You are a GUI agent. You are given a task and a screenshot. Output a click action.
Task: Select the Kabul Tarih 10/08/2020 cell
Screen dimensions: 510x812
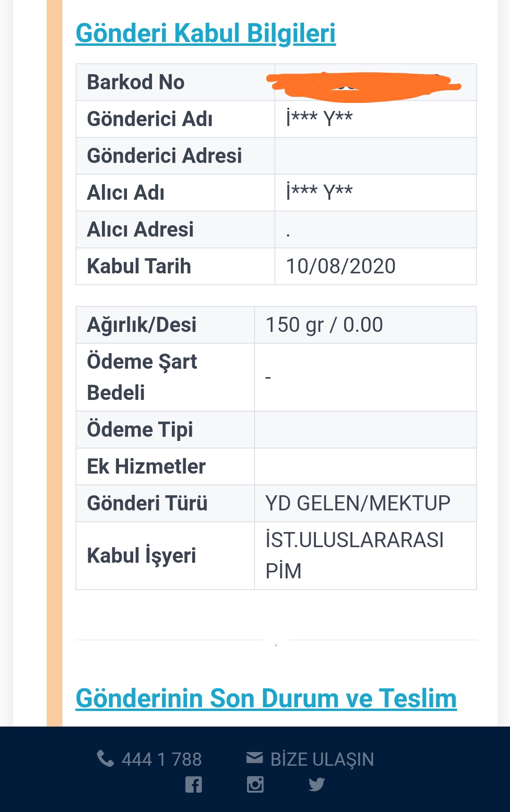pos(375,266)
